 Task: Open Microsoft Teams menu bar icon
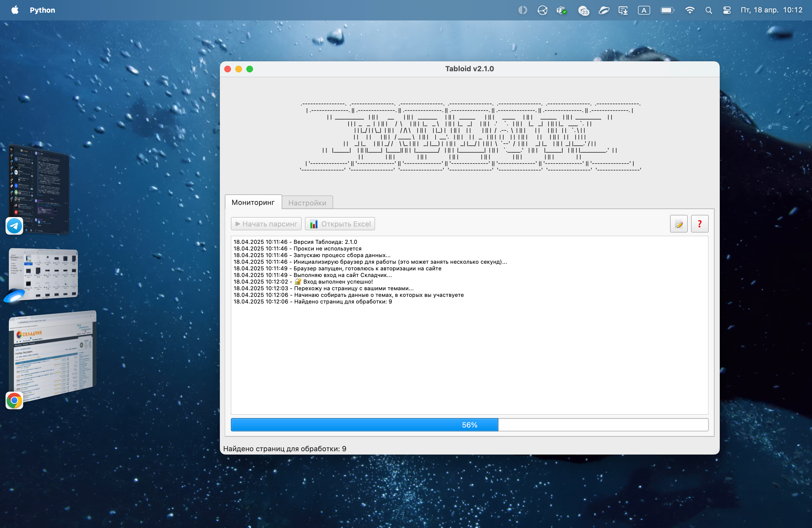pos(561,10)
